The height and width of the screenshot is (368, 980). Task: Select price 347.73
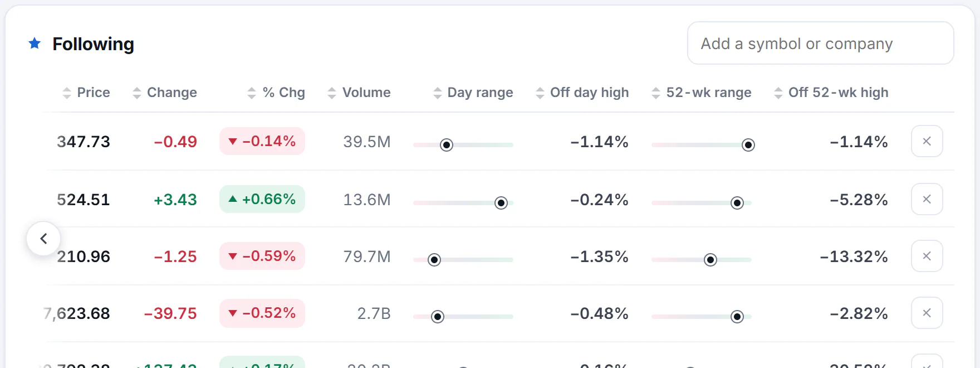click(x=84, y=142)
